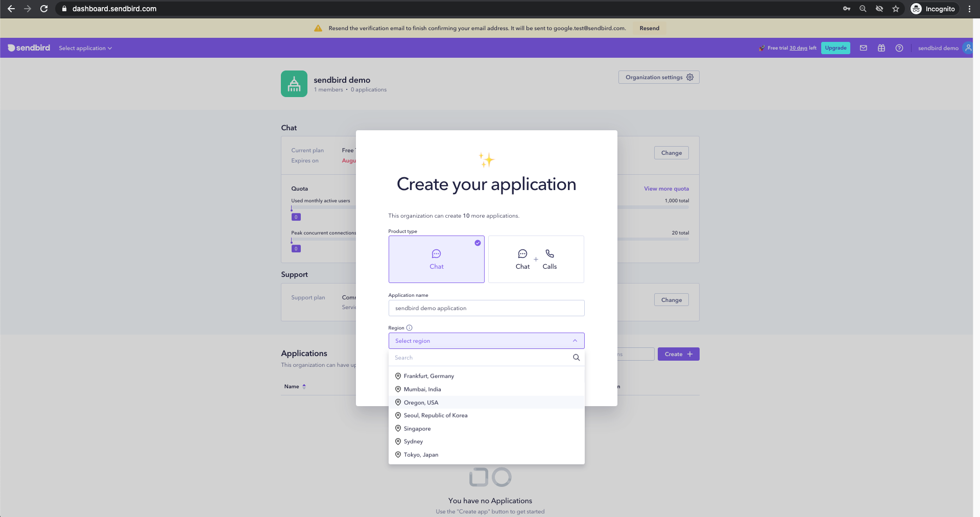Open the gift box icon
980x517 pixels.
coord(881,48)
